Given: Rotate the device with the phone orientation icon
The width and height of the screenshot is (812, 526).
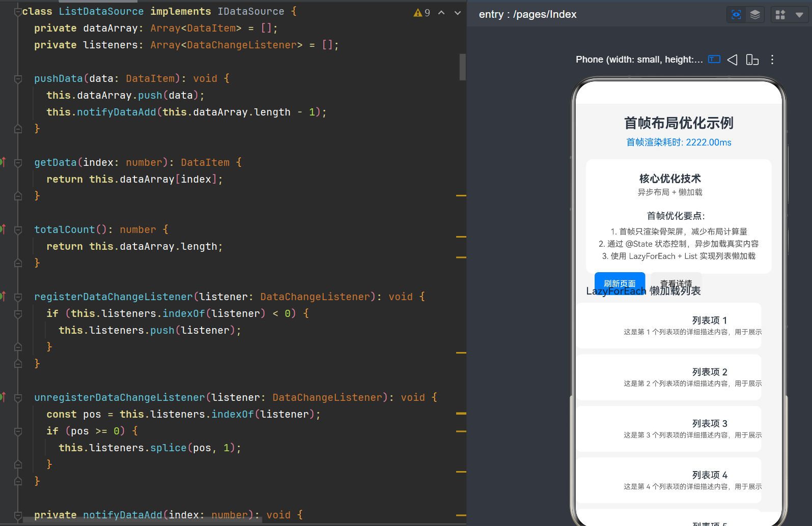Looking at the screenshot, I should pos(752,60).
